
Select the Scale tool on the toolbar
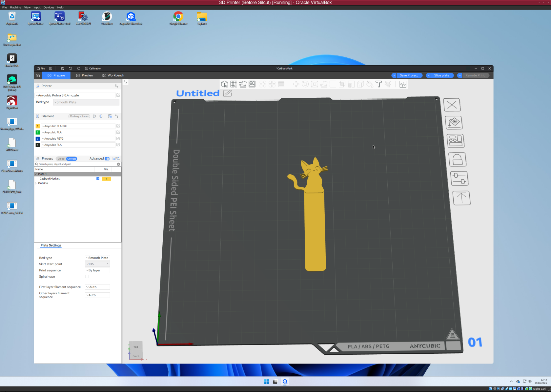(315, 84)
